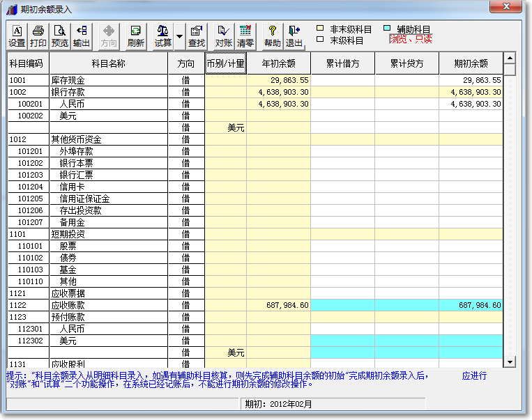Click the yellow 非末级科目 legend swatch
This screenshot has height=420, width=532.
320,29
